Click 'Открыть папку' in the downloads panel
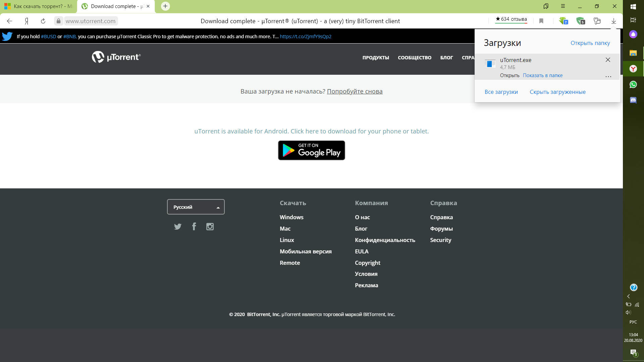The image size is (644, 362). [x=590, y=43]
